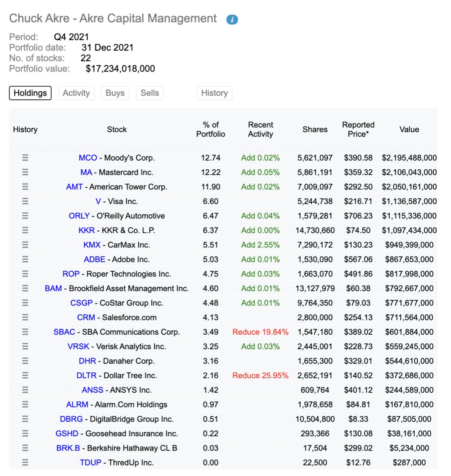Open the SBAC ticker link
Screen dimensions: 451x476
(x=64, y=332)
